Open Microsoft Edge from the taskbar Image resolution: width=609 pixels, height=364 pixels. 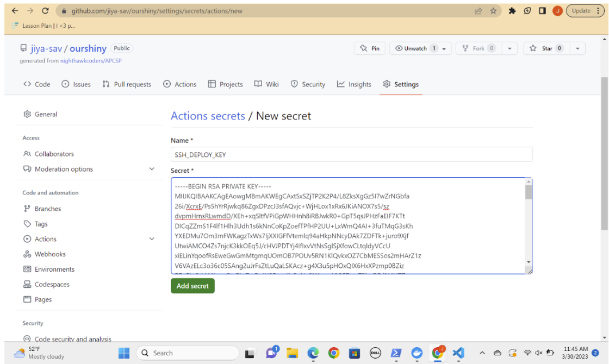[313, 353]
